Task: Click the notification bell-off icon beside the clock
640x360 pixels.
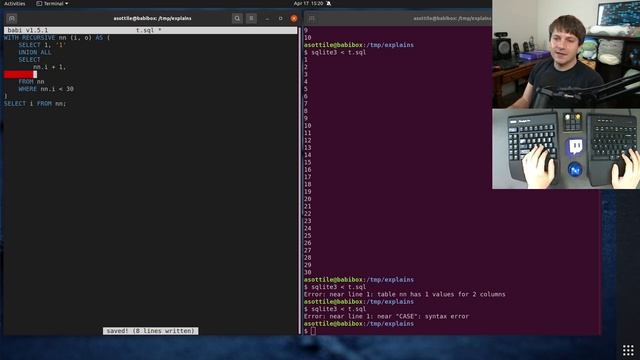Action: (x=329, y=3)
